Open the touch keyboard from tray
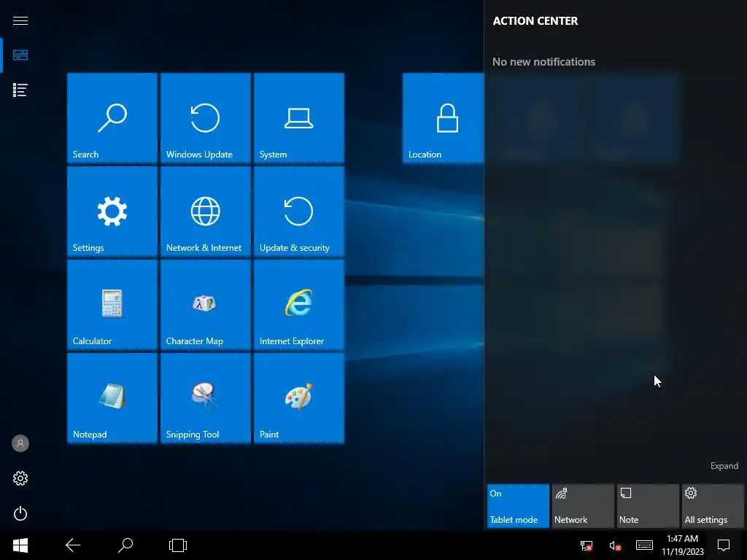 [x=644, y=545]
